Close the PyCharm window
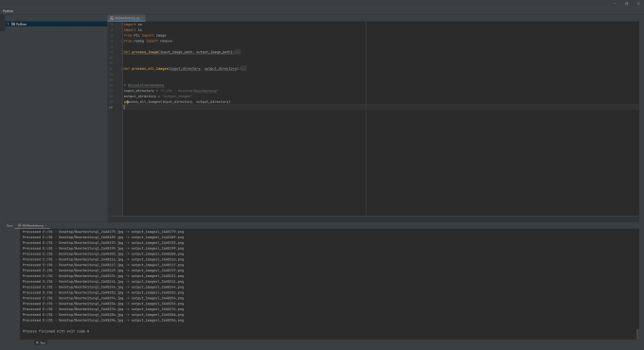The image size is (644, 350). pyautogui.click(x=638, y=3)
